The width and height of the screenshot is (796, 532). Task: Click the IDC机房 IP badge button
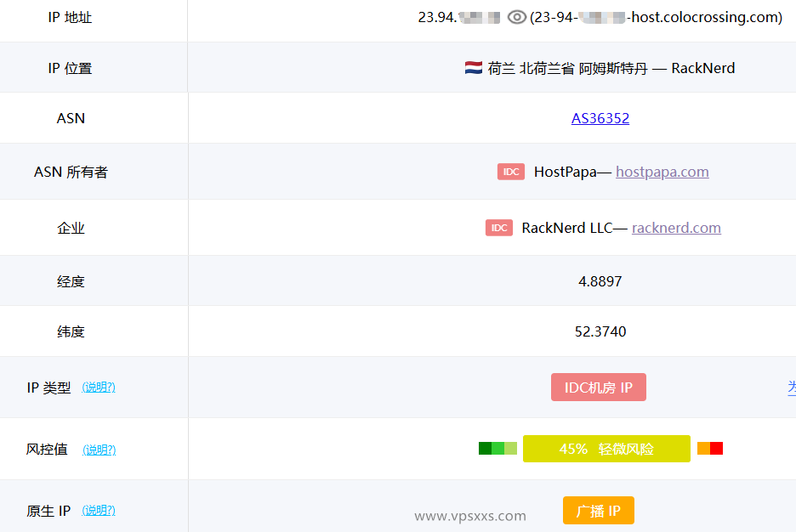tap(598, 387)
